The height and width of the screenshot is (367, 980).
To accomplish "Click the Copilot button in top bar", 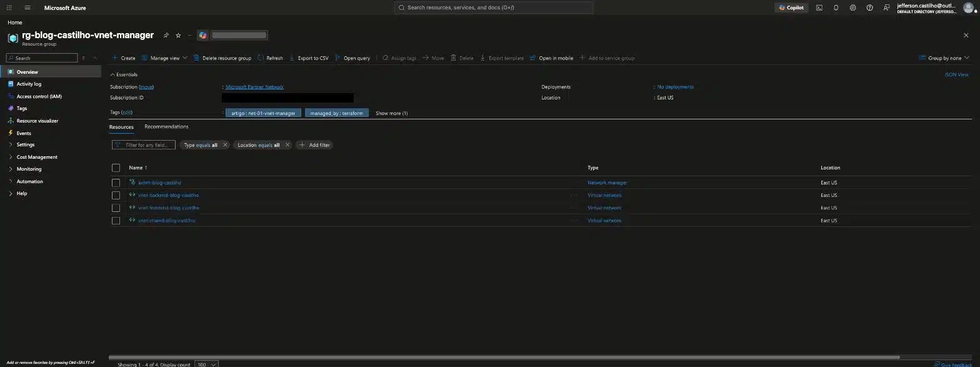I will [791, 8].
